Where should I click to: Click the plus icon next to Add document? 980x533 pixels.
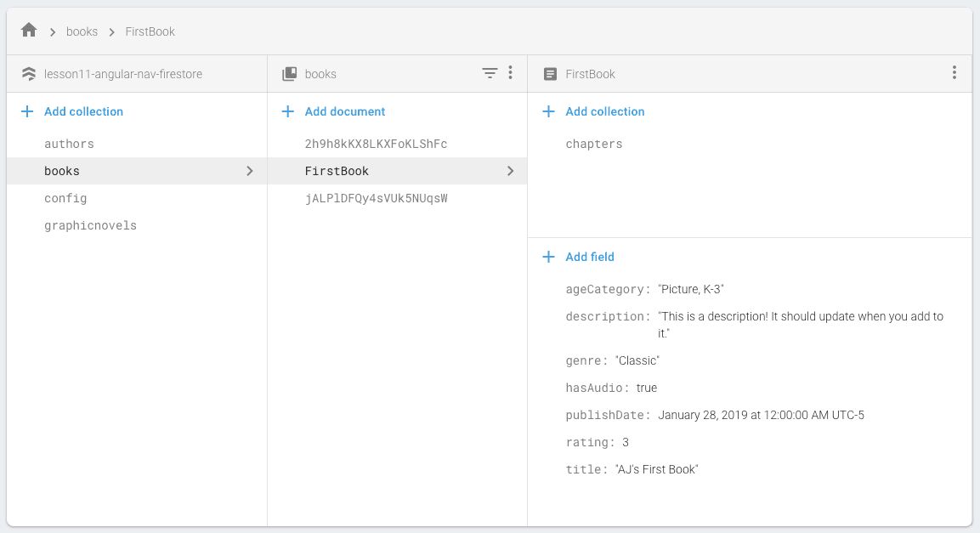point(287,111)
